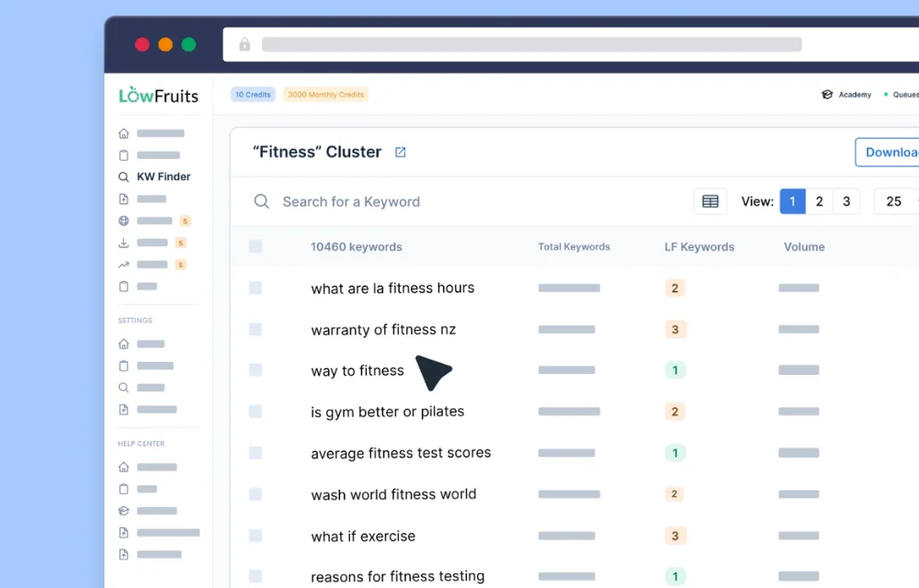Viewport: 919px width, 588px height.
Task: Click the globe icon in the sidebar
Action: (123, 220)
